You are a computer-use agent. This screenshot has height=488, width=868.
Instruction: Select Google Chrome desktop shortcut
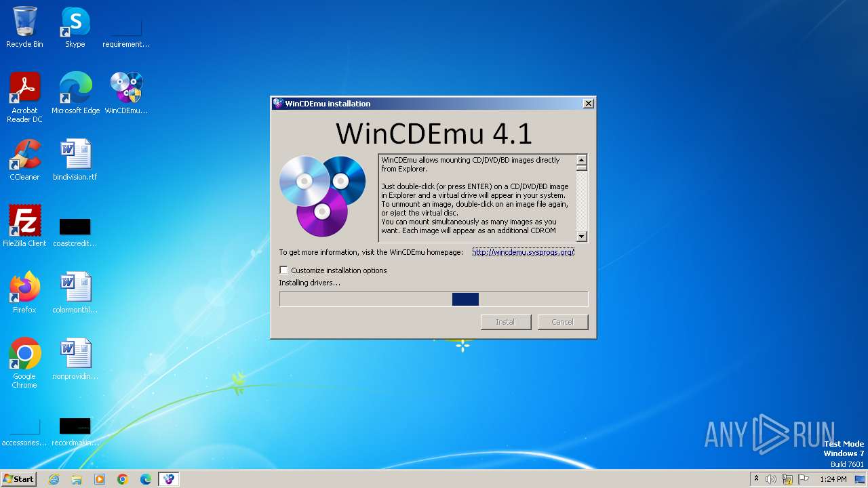tap(24, 363)
